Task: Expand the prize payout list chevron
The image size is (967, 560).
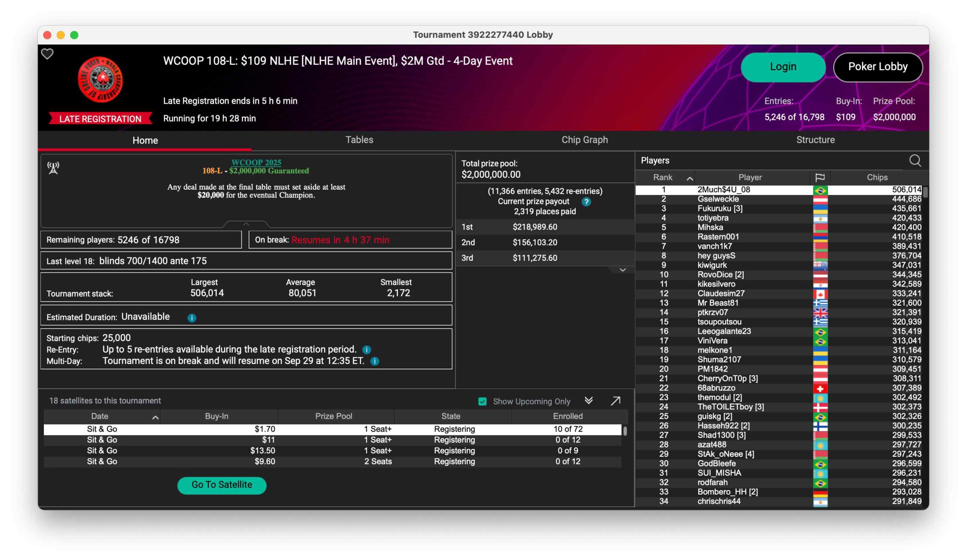Action: (623, 270)
